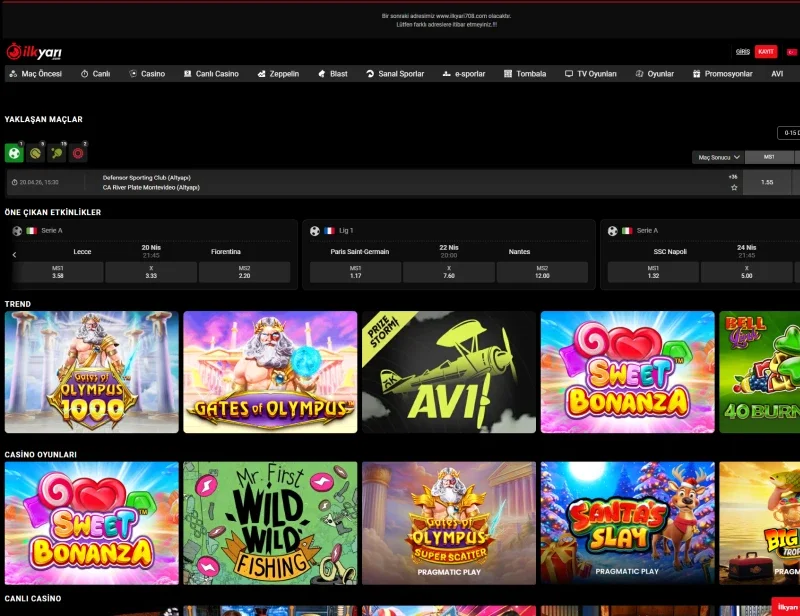The width and height of the screenshot is (800, 616).
Task: Open Oyunlar menu item
Action: coord(655,73)
